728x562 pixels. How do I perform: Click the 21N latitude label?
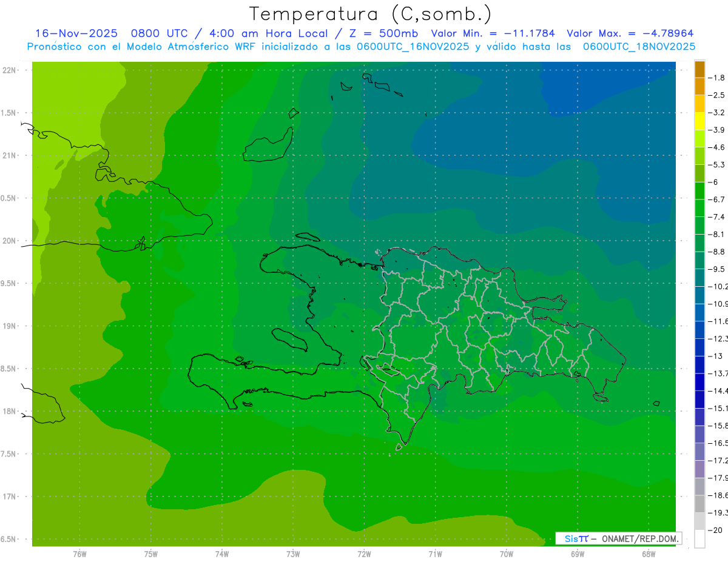coord(9,156)
